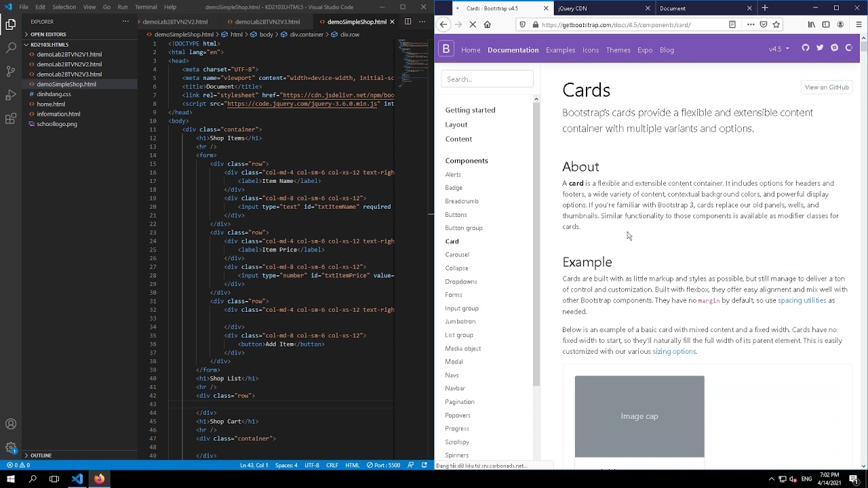Image resolution: width=868 pixels, height=488 pixels.
Task: Click the Firefox address bar URL
Action: click(x=616, y=25)
